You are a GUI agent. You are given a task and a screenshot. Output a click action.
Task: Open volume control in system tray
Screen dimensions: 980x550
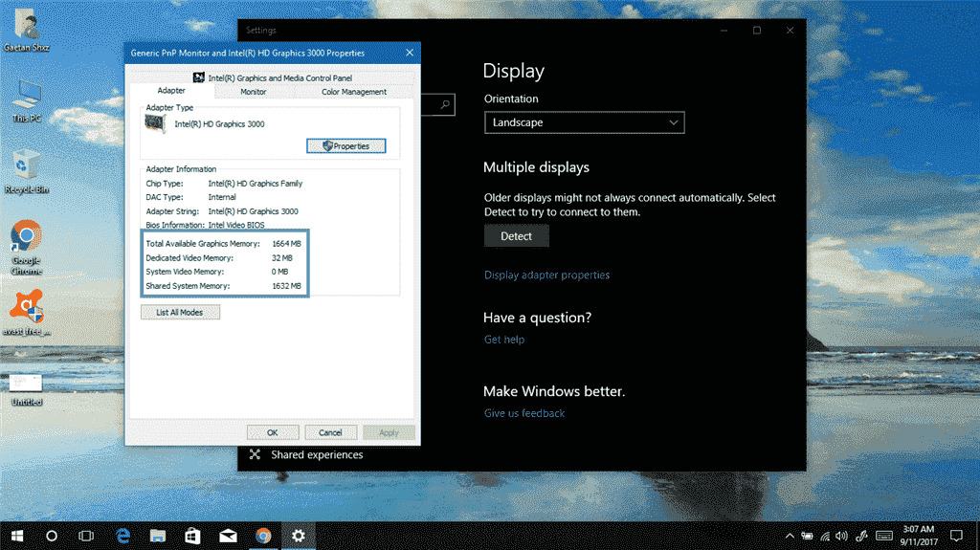[842, 536]
